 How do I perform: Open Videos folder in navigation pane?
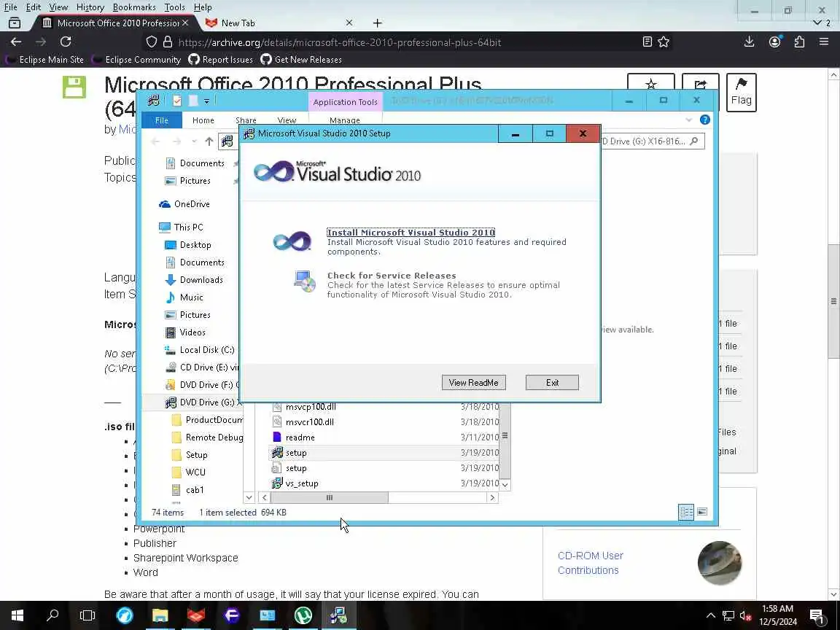(x=185, y=332)
